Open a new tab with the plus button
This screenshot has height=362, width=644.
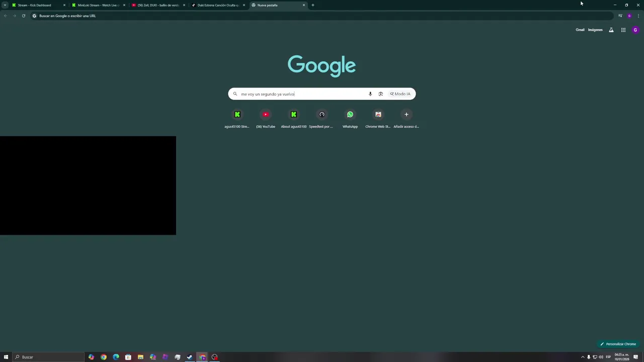pyautogui.click(x=313, y=5)
